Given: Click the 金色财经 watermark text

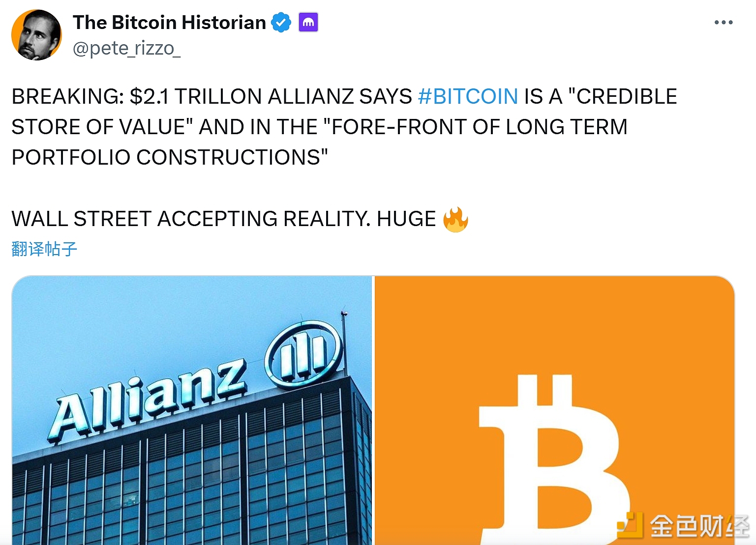Looking at the screenshot, I should 699,526.
